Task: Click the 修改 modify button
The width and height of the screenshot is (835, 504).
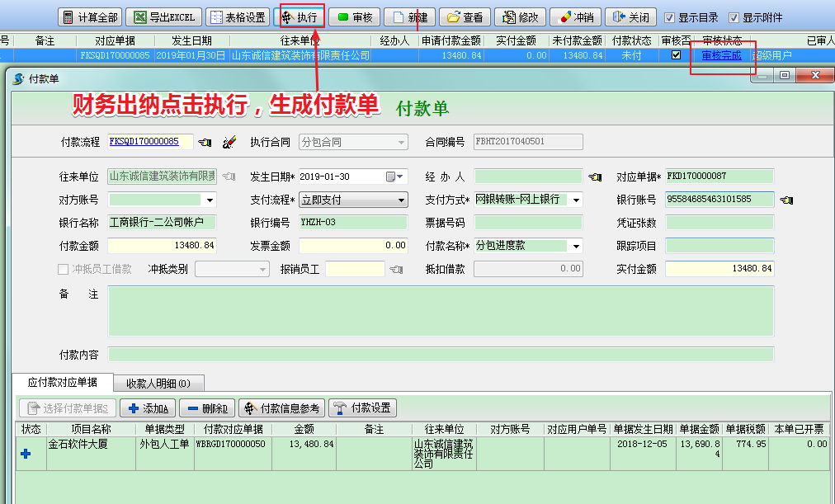Action: coord(521,17)
